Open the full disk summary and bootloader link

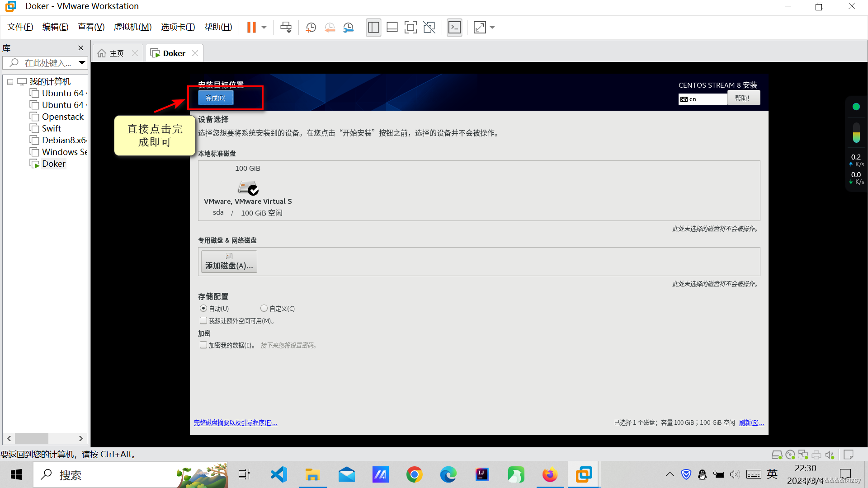[236, 423]
